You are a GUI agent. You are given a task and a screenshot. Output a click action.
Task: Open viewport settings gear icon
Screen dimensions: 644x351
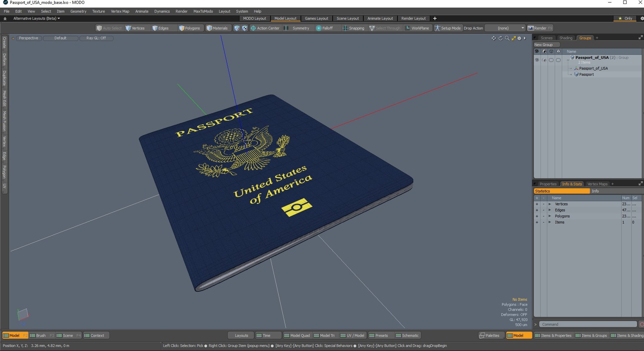point(519,38)
